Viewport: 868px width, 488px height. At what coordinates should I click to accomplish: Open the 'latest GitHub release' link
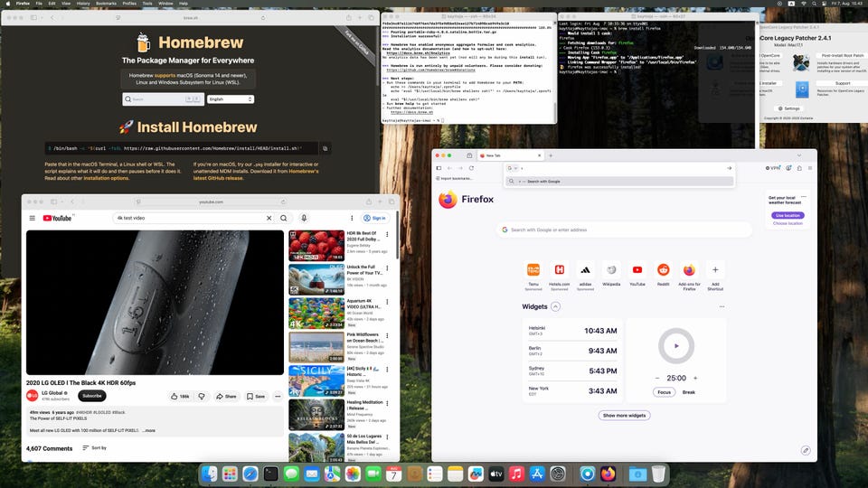[x=218, y=178]
